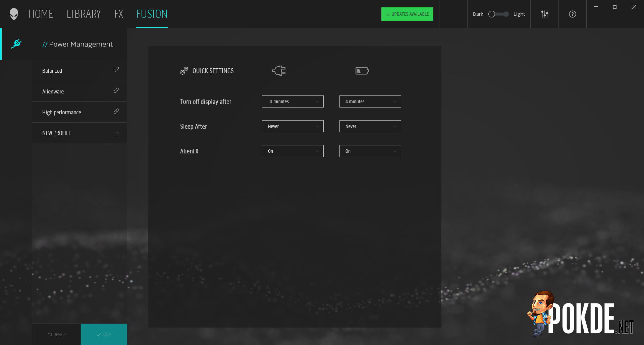This screenshot has height=345, width=644.
Task: Click the Dark theme label
Action: tap(478, 14)
